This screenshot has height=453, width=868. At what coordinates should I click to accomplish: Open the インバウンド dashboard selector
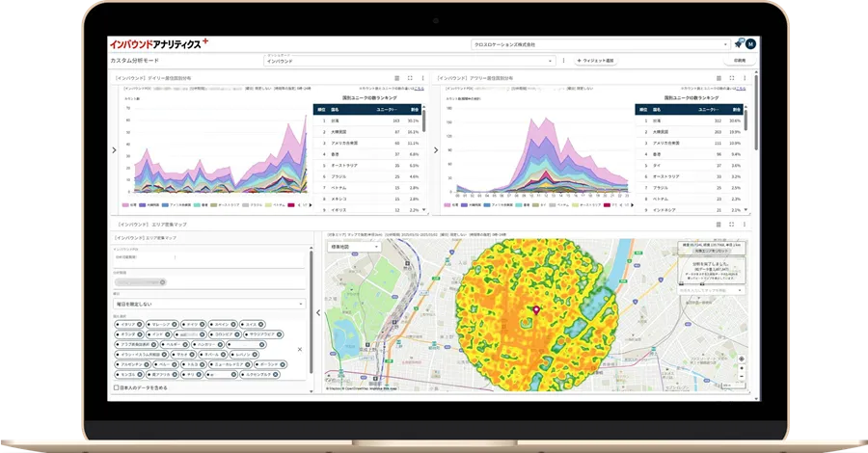(407, 61)
